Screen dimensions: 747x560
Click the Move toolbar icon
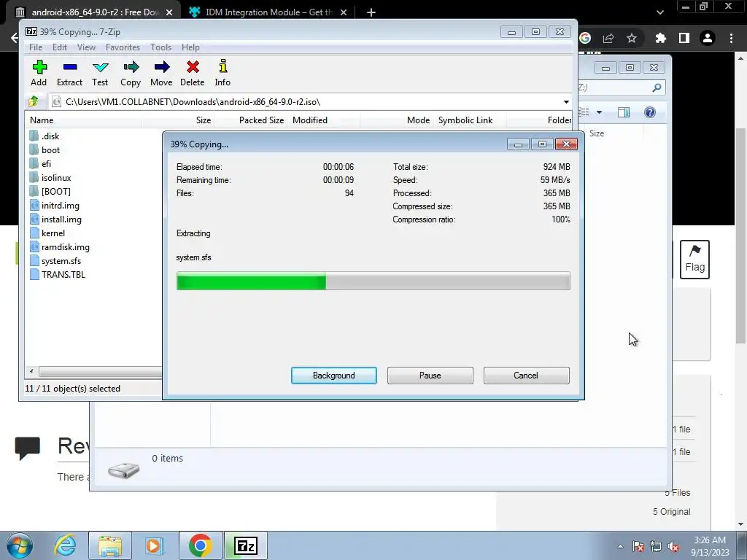coord(161,73)
